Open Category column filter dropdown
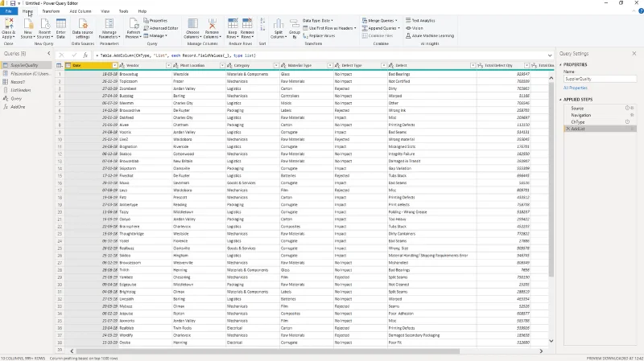 (276, 66)
